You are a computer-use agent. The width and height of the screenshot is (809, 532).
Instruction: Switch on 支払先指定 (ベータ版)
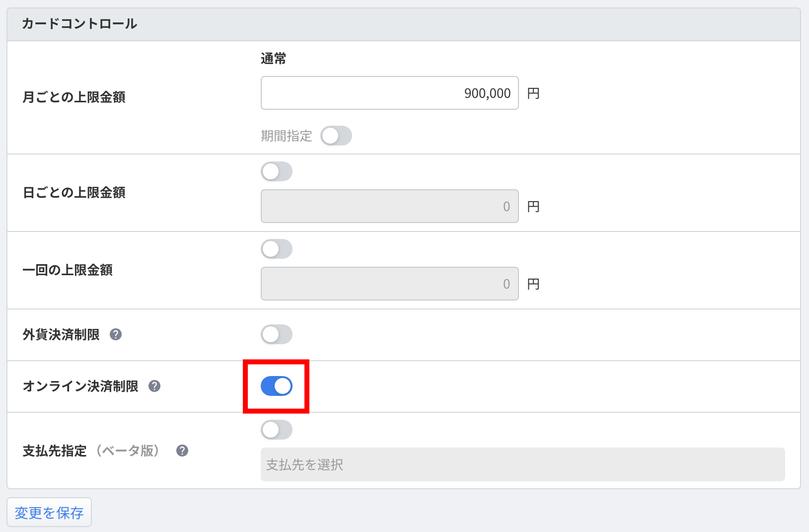tap(277, 430)
